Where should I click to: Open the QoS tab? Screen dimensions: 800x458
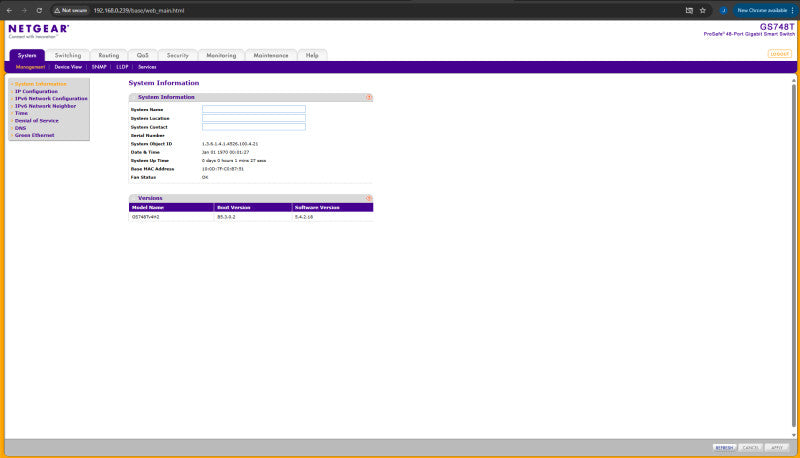142,55
